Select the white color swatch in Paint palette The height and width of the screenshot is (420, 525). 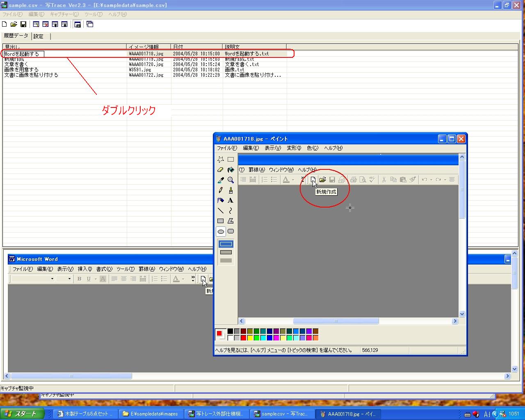[x=231, y=338]
